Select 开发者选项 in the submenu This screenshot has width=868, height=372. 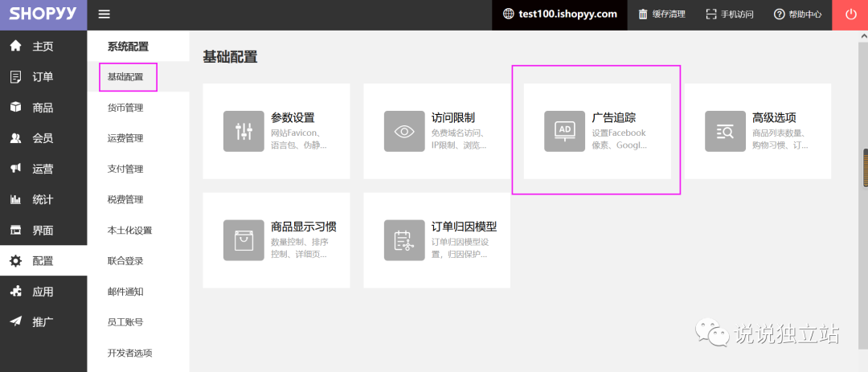point(129,353)
